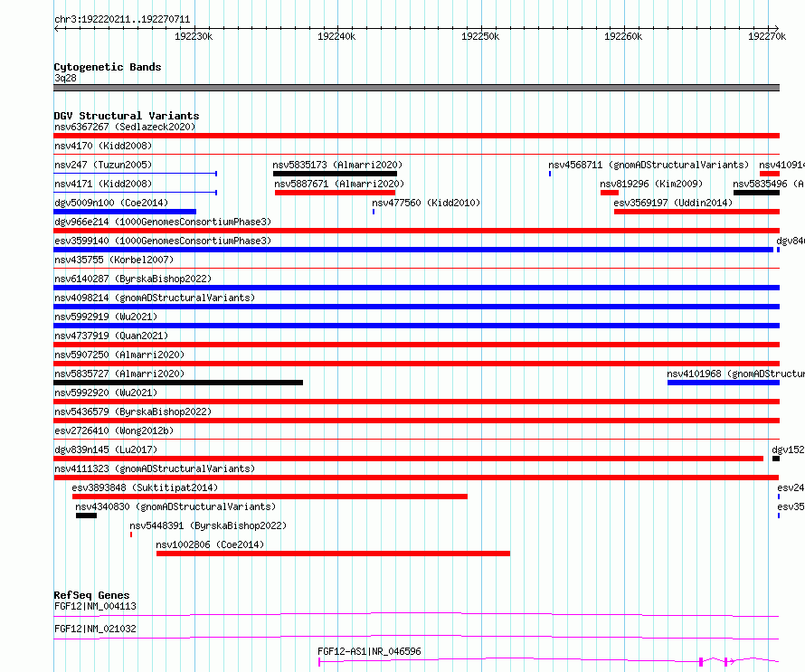Click the dgv5009n100 (Coe2014) blue bar

pos(125,212)
